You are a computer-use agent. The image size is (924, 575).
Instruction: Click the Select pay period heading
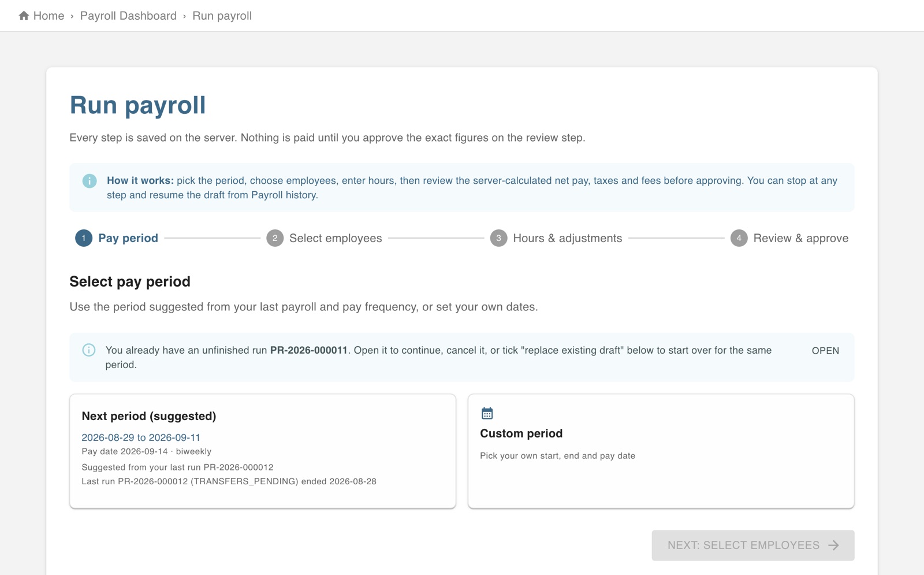tap(130, 281)
